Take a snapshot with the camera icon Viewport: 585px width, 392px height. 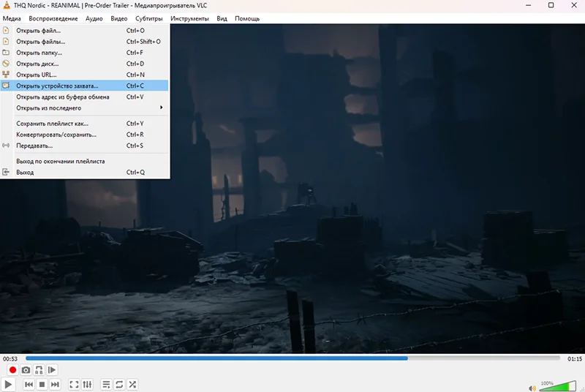click(x=26, y=370)
